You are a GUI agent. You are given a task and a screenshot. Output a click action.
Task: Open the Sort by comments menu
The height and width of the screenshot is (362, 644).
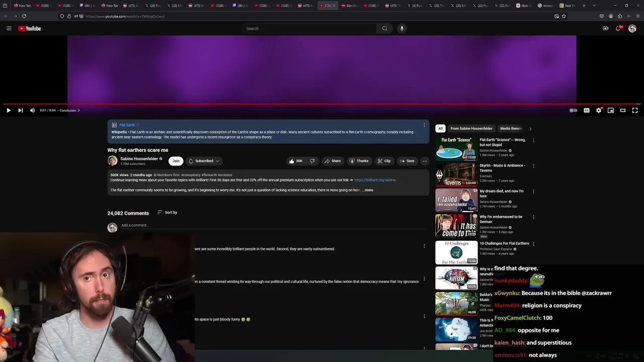[x=167, y=213]
